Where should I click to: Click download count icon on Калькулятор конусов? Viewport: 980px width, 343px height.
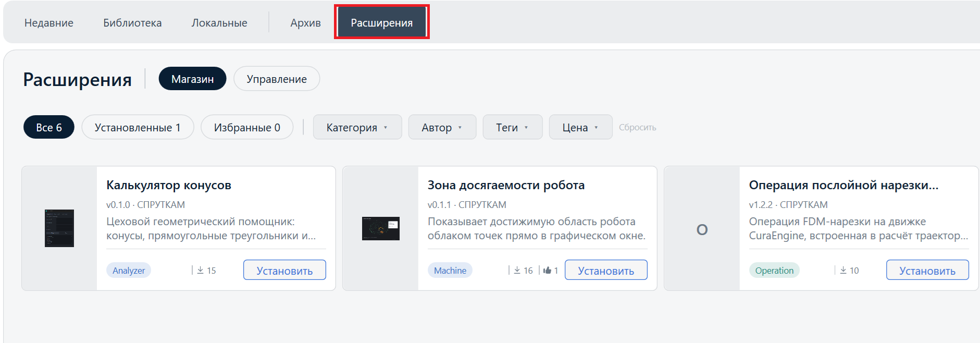200,270
